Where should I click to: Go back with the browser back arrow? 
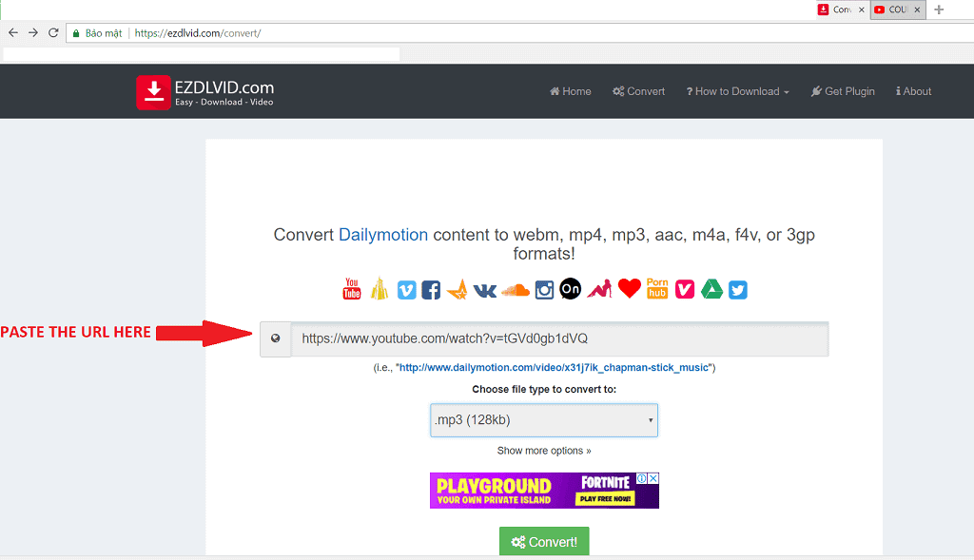(x=13, y=33)
